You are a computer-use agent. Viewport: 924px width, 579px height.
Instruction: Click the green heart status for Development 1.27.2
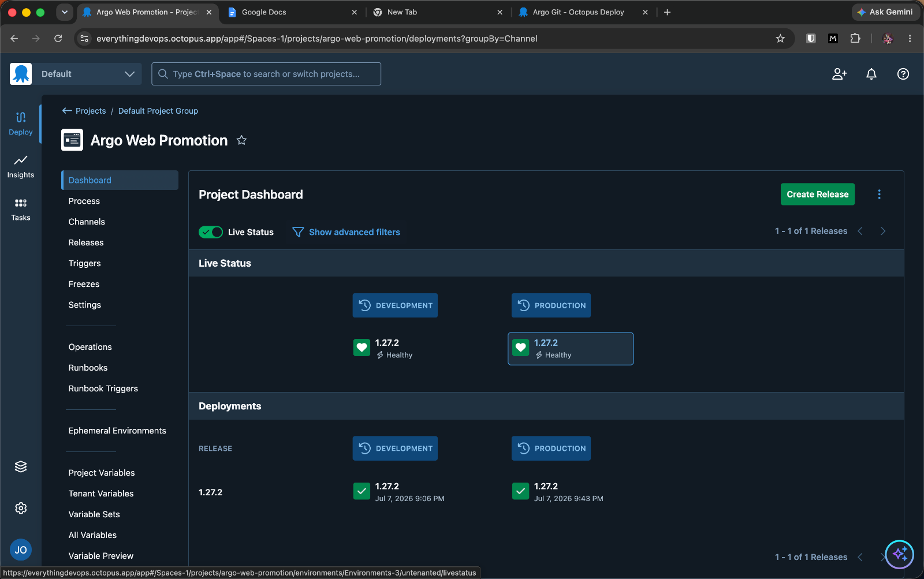pos(362,348)
